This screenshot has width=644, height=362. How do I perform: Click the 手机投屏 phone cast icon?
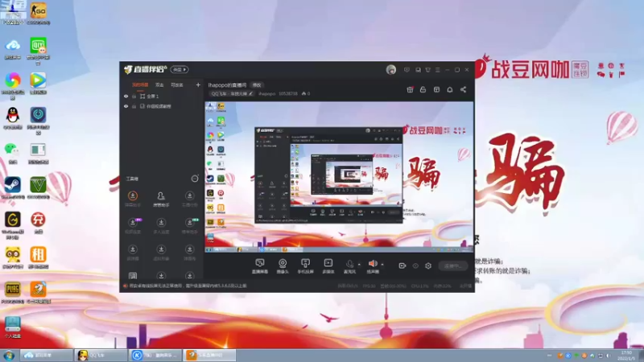pyautogui.click(x=305, y=265)
